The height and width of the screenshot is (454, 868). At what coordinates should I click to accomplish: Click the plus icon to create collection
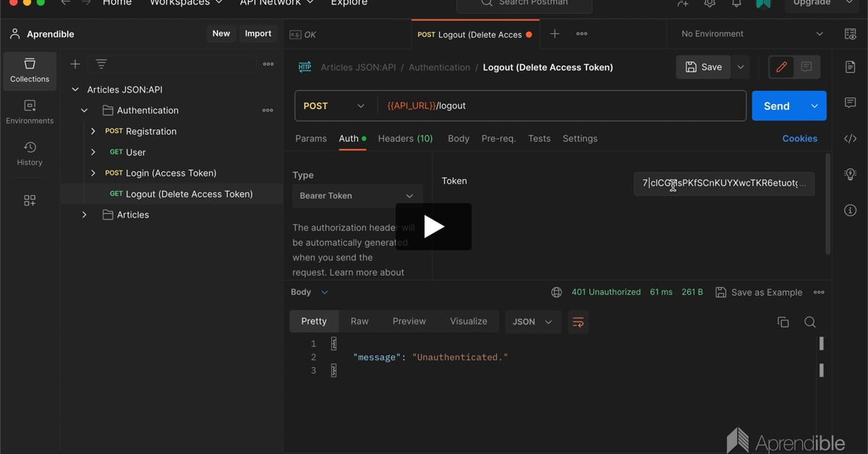pyautogui.click(x=75, y=64)
